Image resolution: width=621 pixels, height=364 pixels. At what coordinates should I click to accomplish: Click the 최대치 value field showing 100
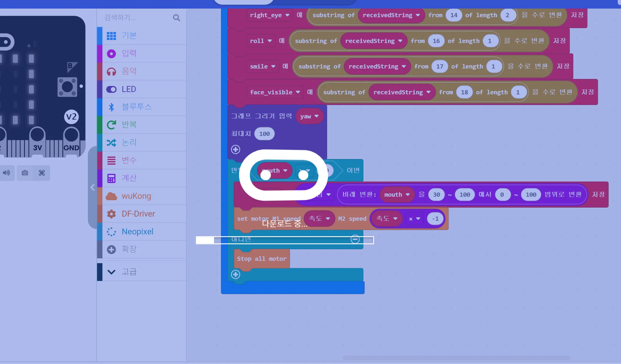264,134
